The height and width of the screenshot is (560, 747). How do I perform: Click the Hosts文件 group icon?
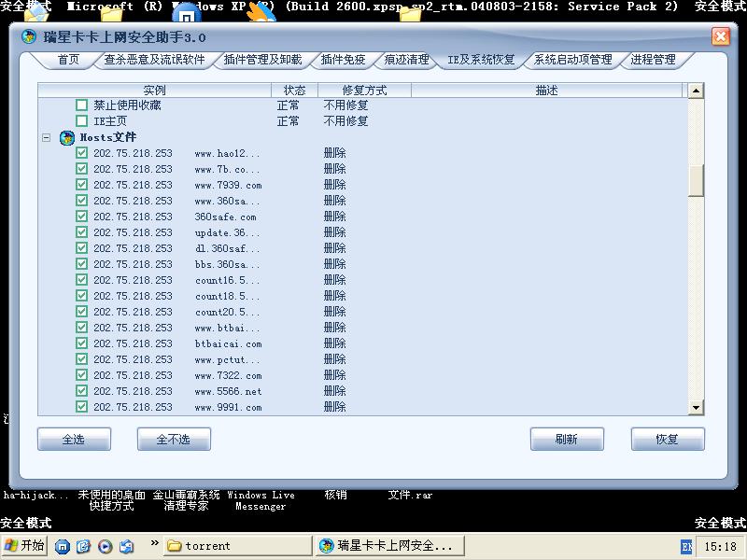pyautogui.click(x=67, y=137)
